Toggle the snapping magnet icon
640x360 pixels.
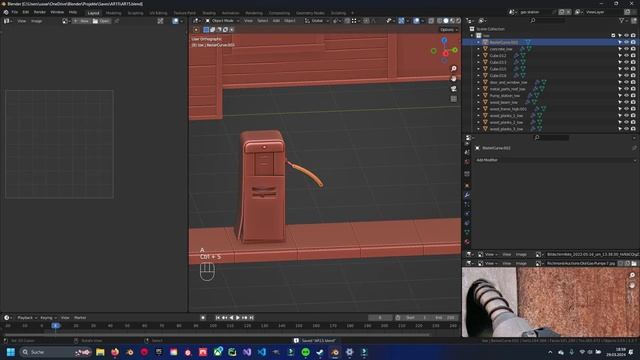(x=347, y=20)
